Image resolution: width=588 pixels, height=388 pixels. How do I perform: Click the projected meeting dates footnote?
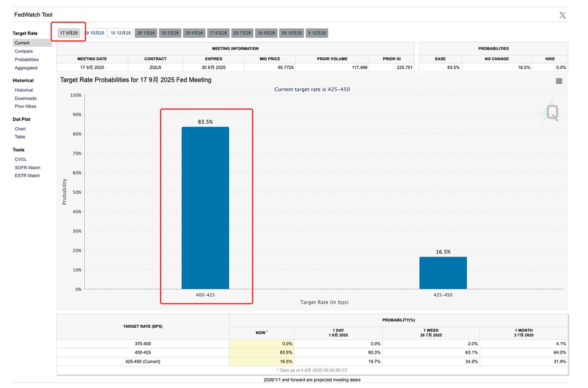[x=312, y=380]
